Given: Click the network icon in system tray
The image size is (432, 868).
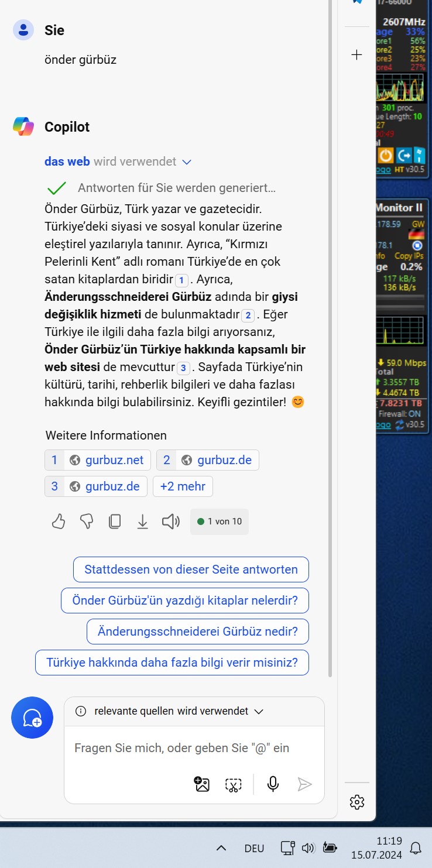Looking at the screenshot, I should [287, 848].
